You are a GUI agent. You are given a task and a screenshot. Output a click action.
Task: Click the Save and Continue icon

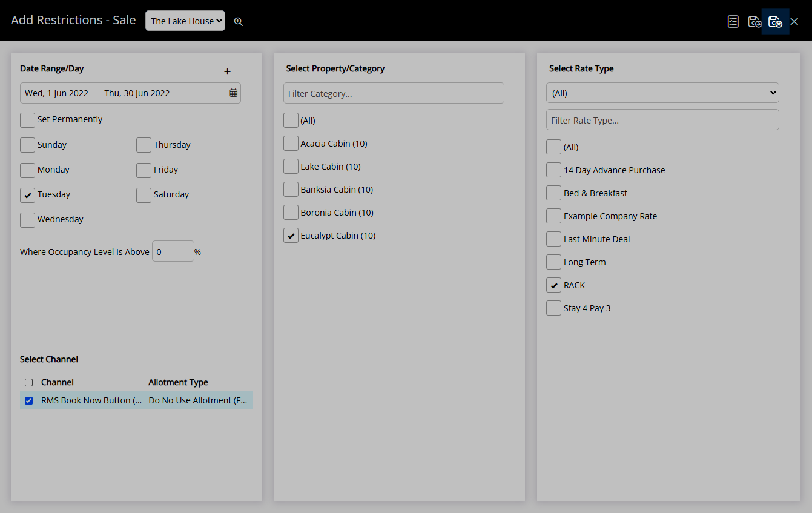coord(754,21)
